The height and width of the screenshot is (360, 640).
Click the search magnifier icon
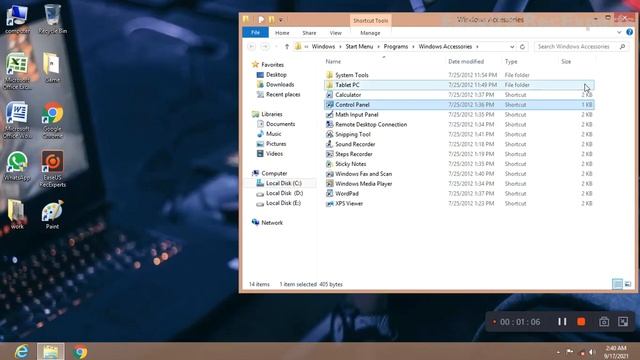(x=622, y=47)
